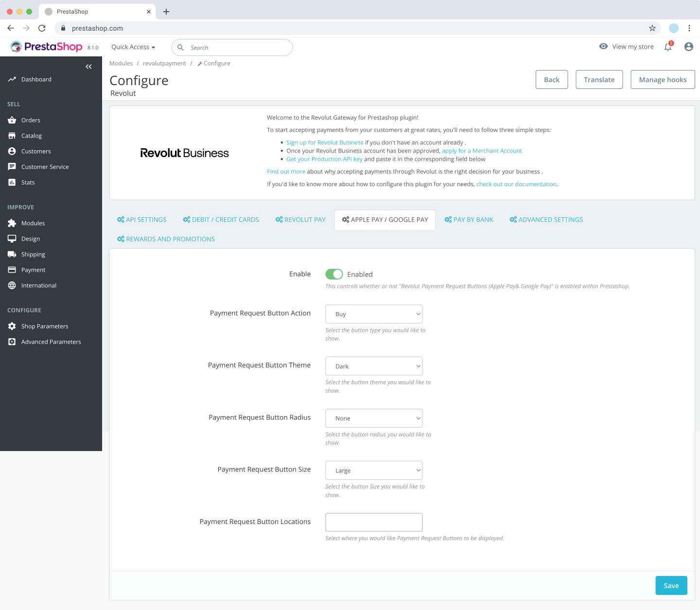Image resolution: width=700 pixels, height=610 pixels.
Task: Switch to Pay By Bank tab
Action: (x=469, y=220)
